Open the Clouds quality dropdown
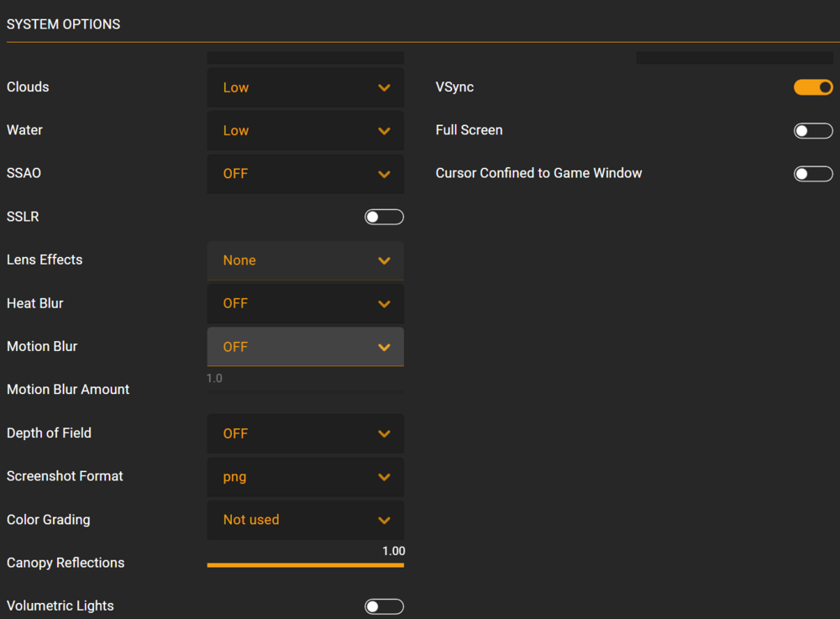The height and width of the screenshot is (619, 840). [305, 87]
